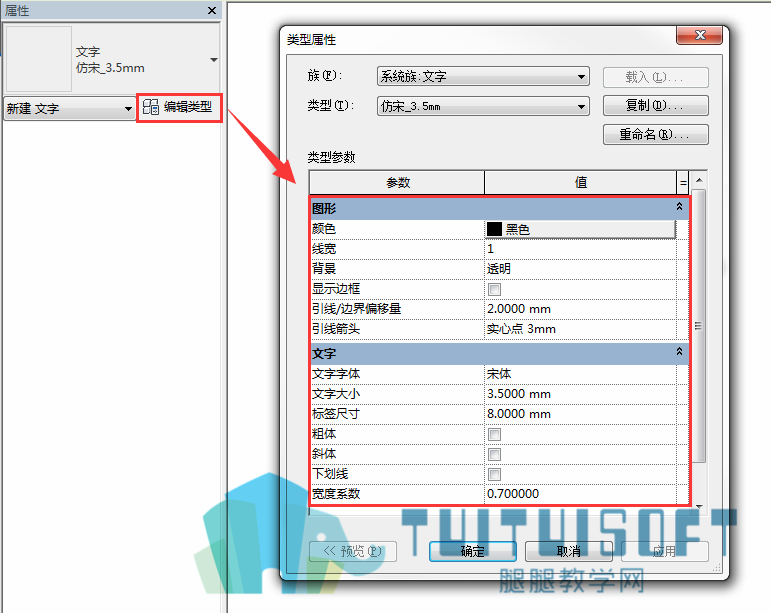Click the Edit Type (编辑类型) icon
771x613 pixels.
coord(150,107)
